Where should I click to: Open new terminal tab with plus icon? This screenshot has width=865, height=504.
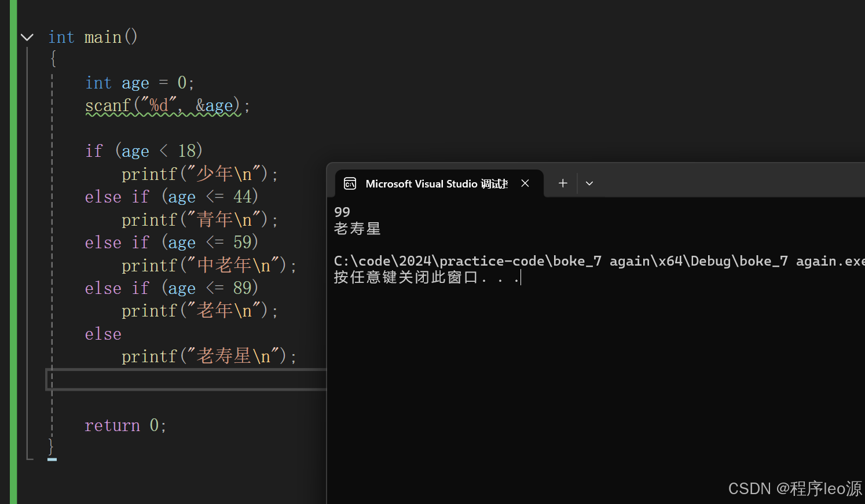tap(563, 183)
